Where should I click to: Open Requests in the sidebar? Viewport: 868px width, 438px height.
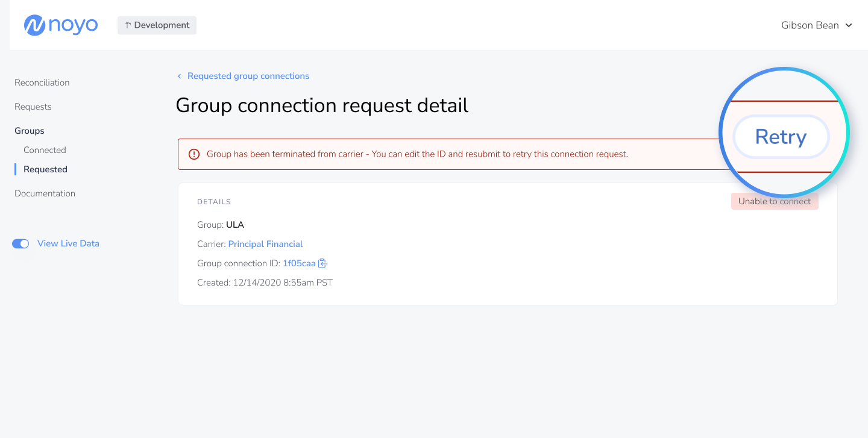pyautogui.click(x=33, y=107)
